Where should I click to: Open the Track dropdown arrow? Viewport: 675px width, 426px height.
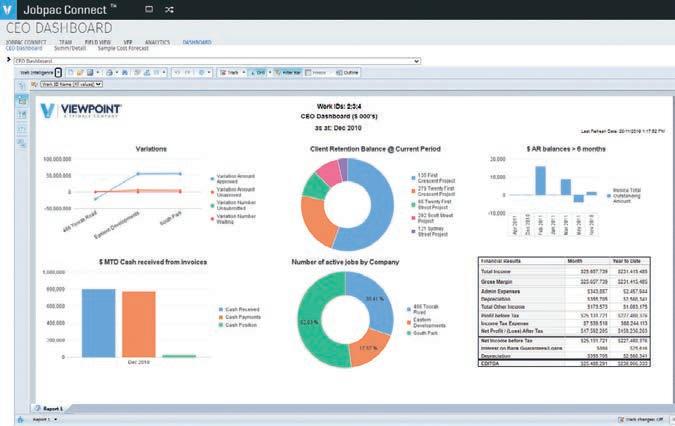point(244,73)
